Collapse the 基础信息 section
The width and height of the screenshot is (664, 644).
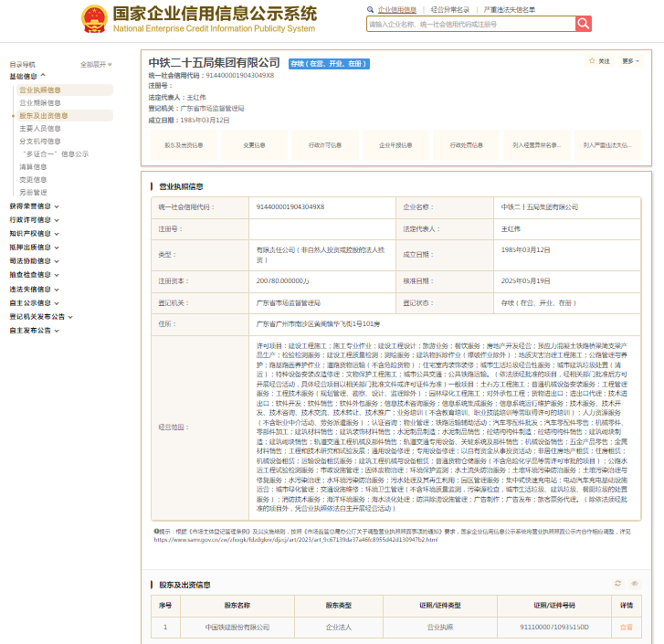click(28, 77)
